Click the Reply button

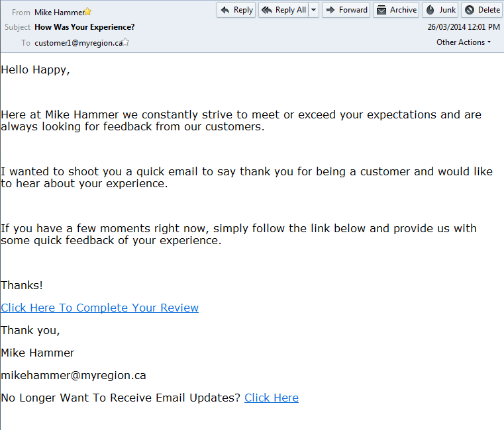coord(236,10)
